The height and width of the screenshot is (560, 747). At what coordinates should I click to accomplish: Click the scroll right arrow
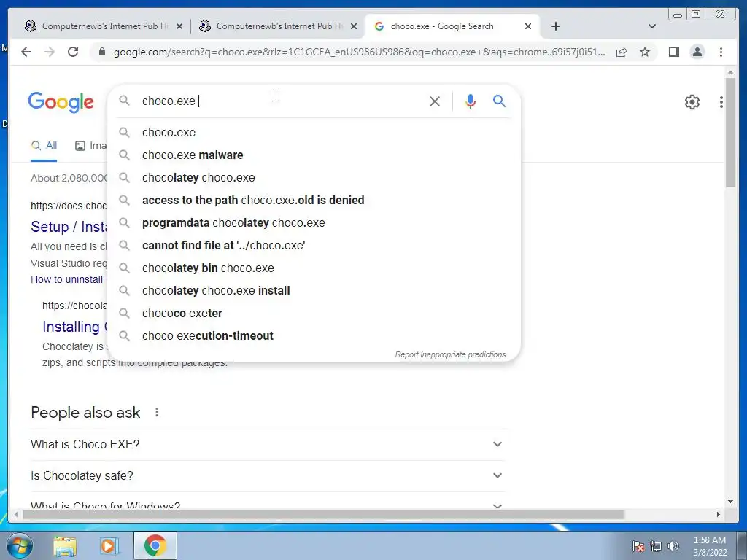coord(719,514)
